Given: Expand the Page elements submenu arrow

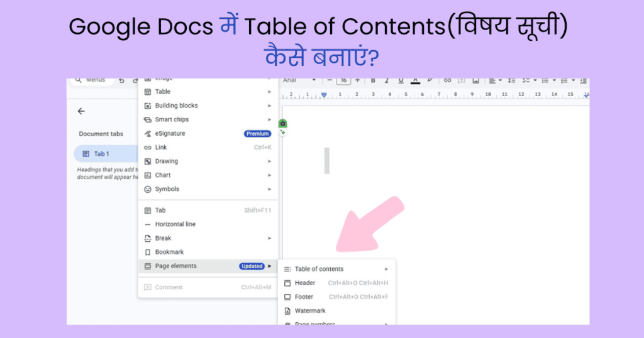Looking at the screenshot, I should (x=269, y=266).
